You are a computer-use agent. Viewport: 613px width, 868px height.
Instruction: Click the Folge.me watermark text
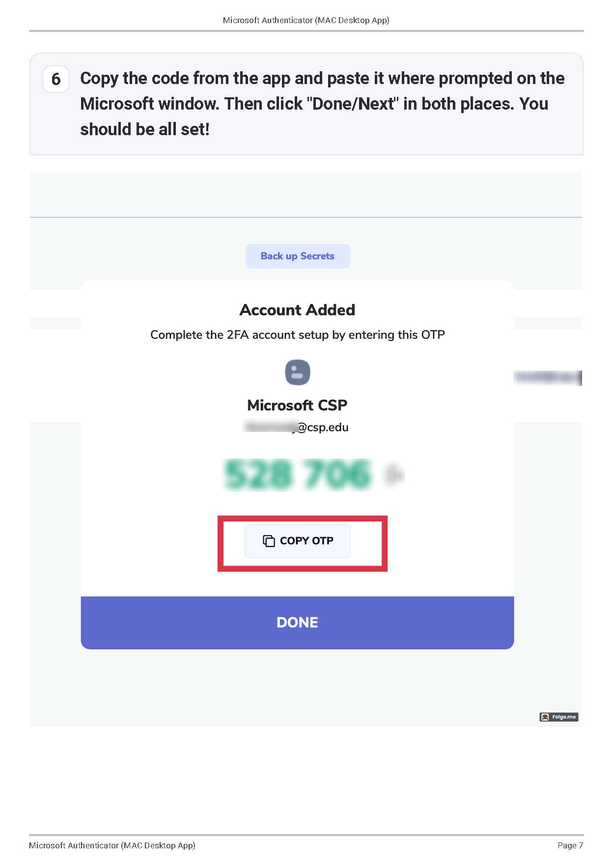(x=563, y=717)
